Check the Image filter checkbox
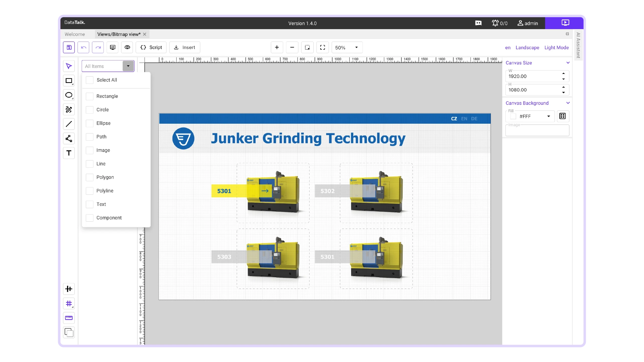This screenshot has height=362, width=644. (90, 150)
